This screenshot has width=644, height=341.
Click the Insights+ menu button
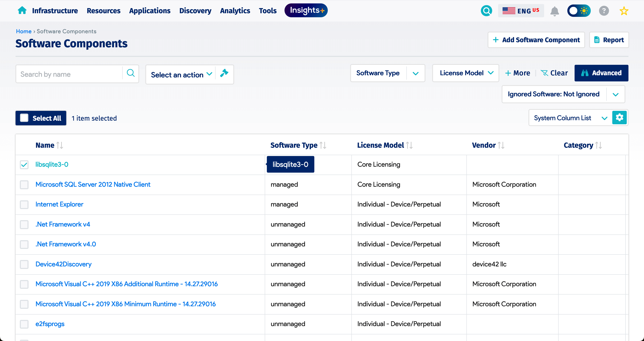click(x=306, y=10)
